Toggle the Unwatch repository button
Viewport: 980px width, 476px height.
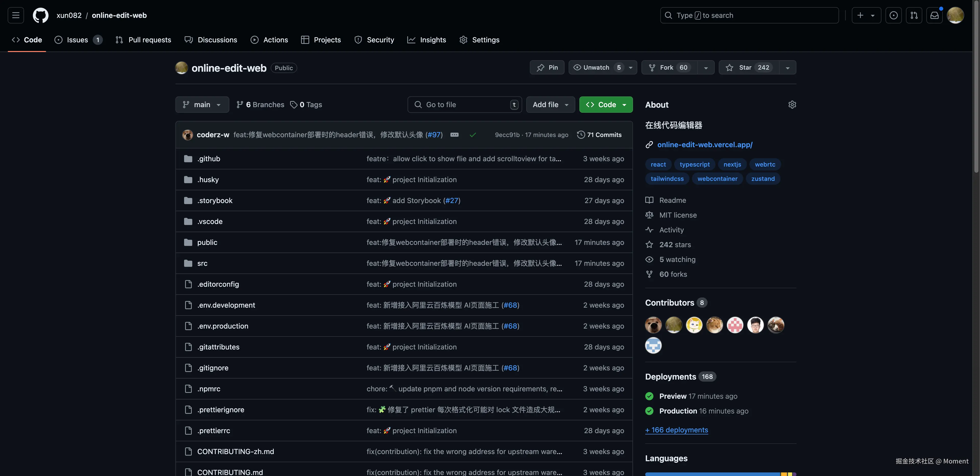point(596,67)
